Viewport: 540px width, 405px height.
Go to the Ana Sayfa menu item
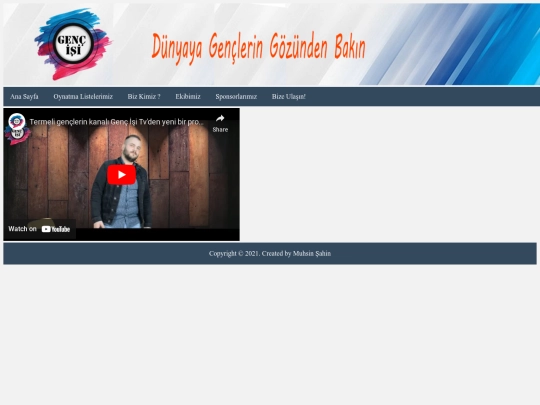pos(24,97)
